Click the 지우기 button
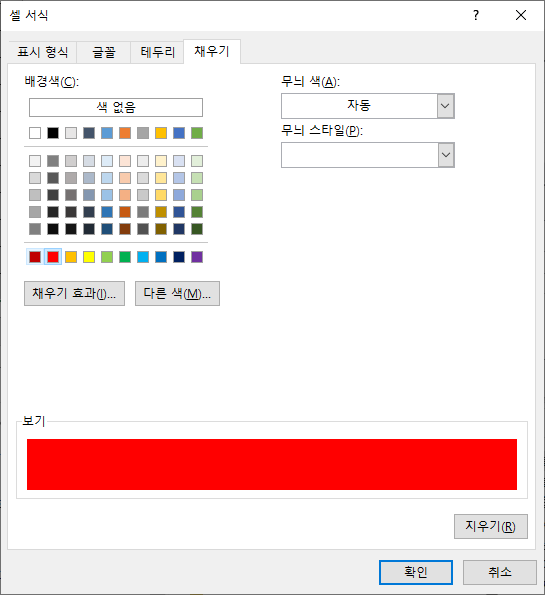Screen dimensions: 545x595 (491, 526)
